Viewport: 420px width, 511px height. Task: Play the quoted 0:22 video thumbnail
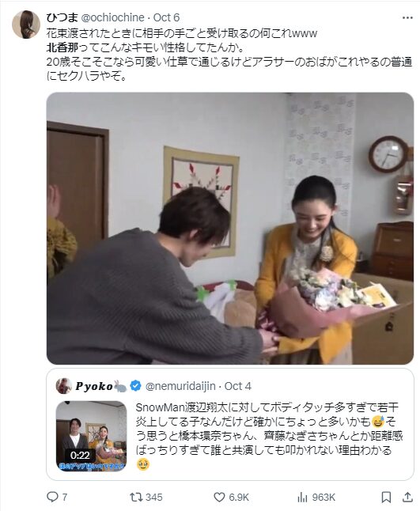pyautogui.click(x=91, y=436)
